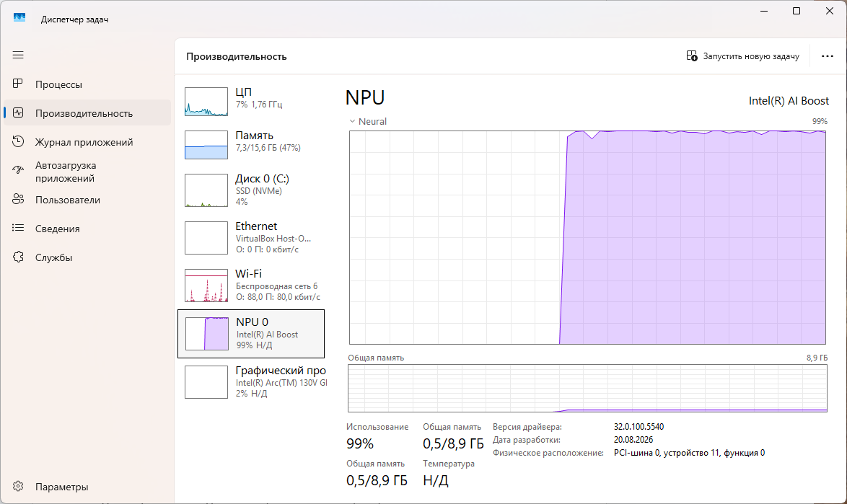Click the Startup apps gauge icon

pos(18,170)
